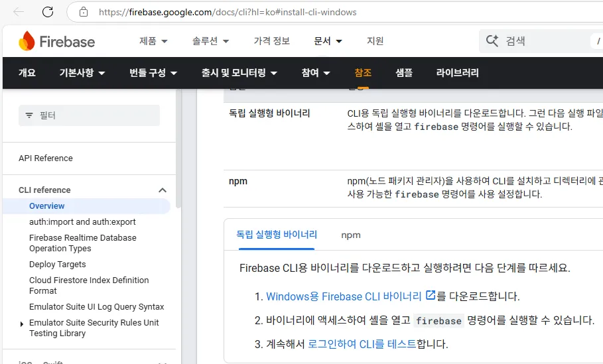Click the inline firebase code in step 2
603x364 pixels.
pos(438,320)
